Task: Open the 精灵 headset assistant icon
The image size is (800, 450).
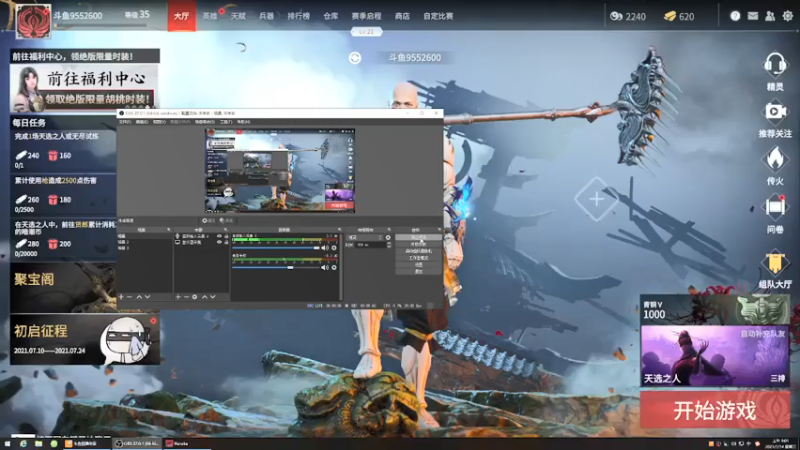Action: (x=775, y=65)
